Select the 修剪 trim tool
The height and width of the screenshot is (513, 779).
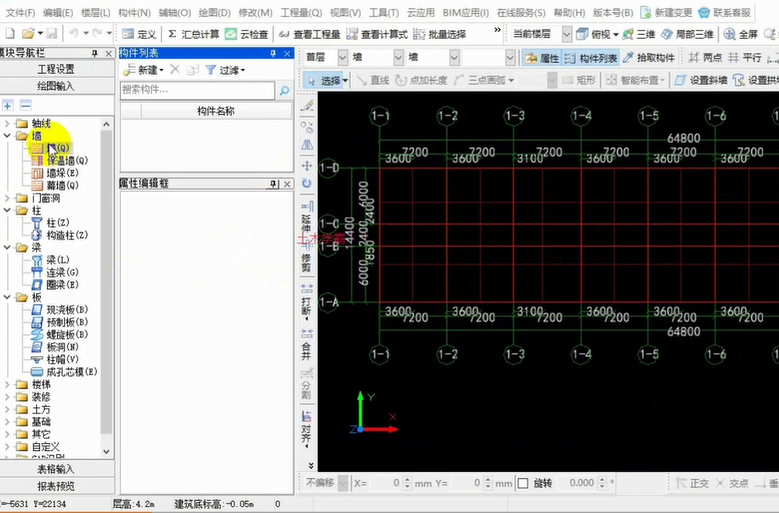(x=307, y=257)
